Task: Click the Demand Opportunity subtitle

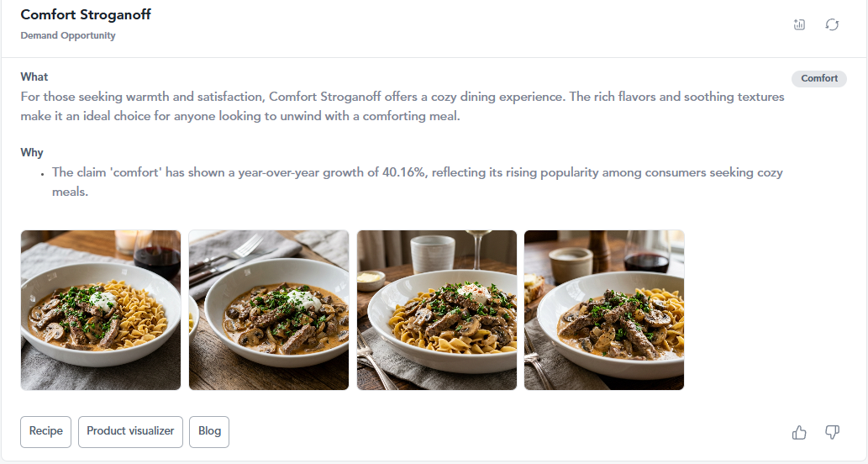Action: tap(68, 35)
